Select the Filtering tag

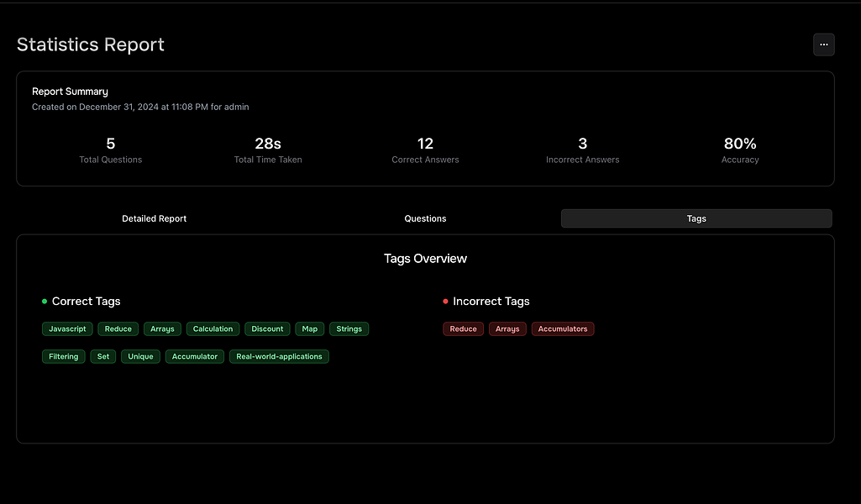click(x=64, y=356)
